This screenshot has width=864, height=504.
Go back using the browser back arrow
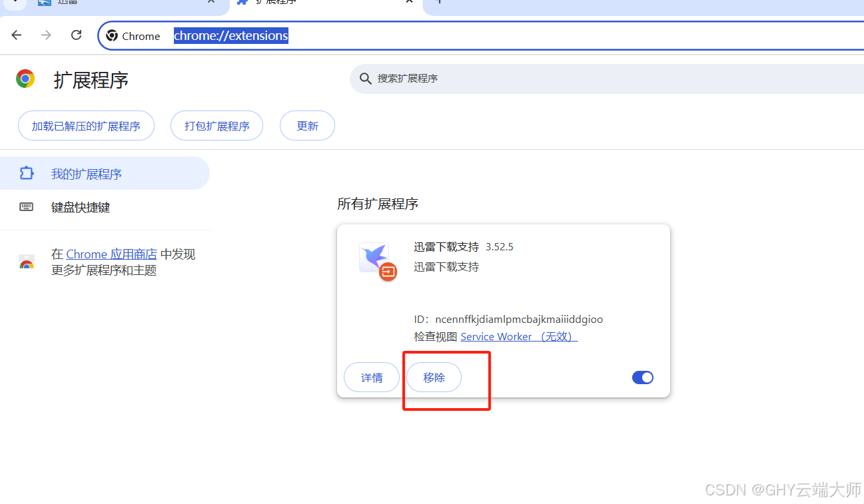tap(17, 35)
